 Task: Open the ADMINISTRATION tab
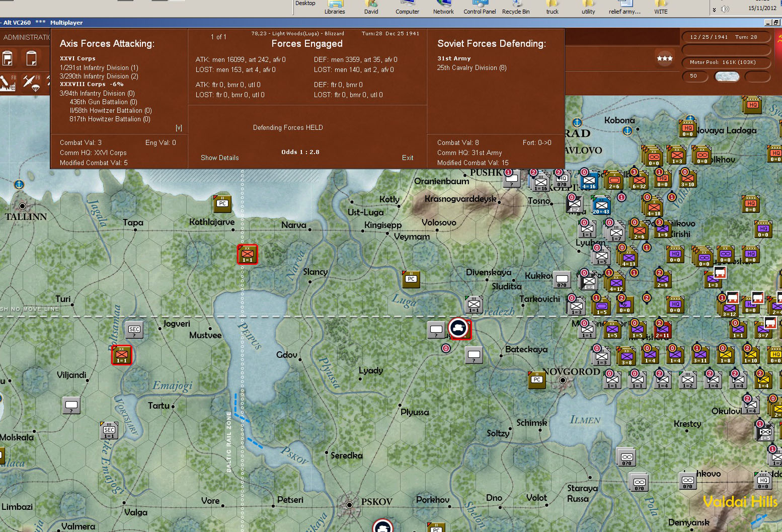pyautogui.click(x=26, y=37)
